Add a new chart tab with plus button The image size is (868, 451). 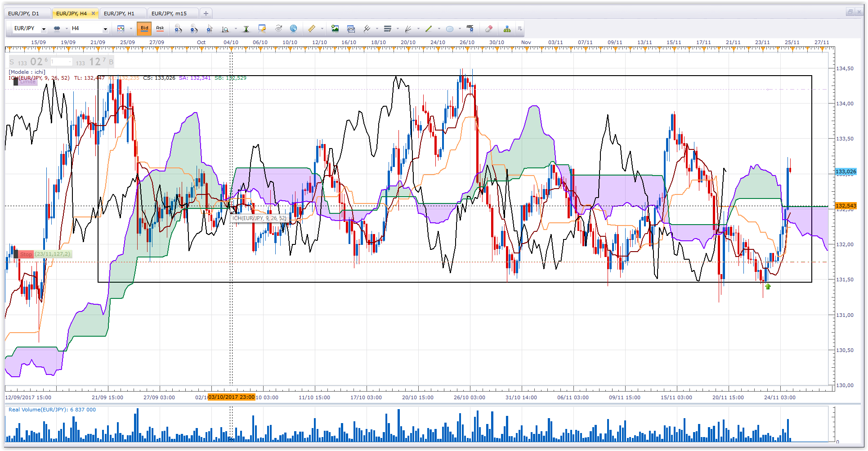click(206, 14)
